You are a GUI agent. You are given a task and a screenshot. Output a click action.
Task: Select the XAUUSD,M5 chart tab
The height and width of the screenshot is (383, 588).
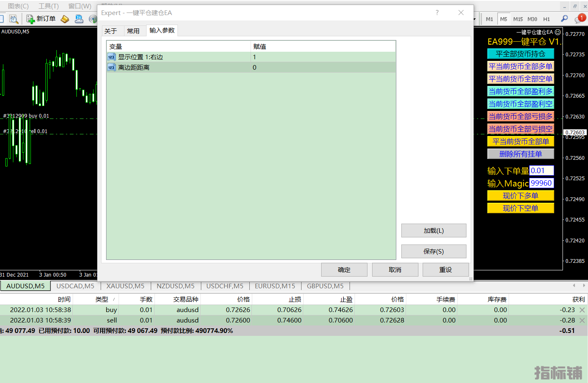click(x=125, y=286)
